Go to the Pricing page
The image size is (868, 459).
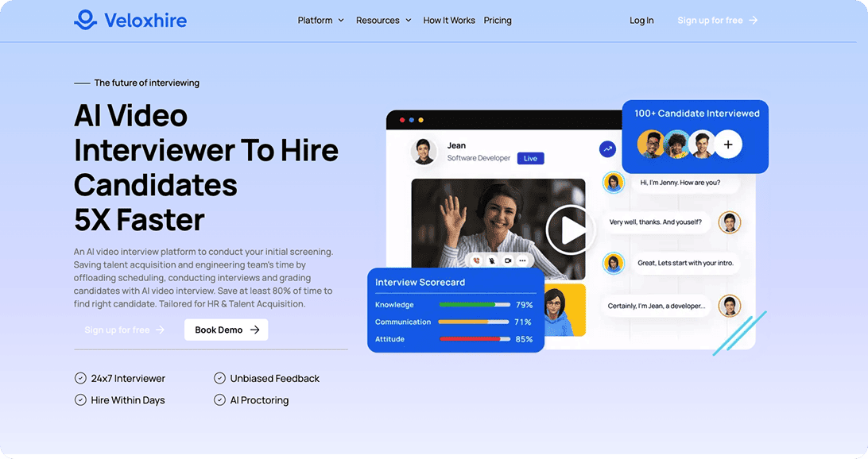tap(498, 21)
